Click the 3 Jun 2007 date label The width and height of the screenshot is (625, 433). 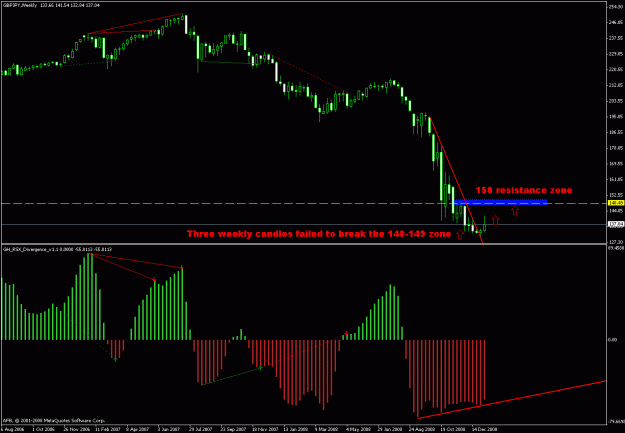click(171, 429)
